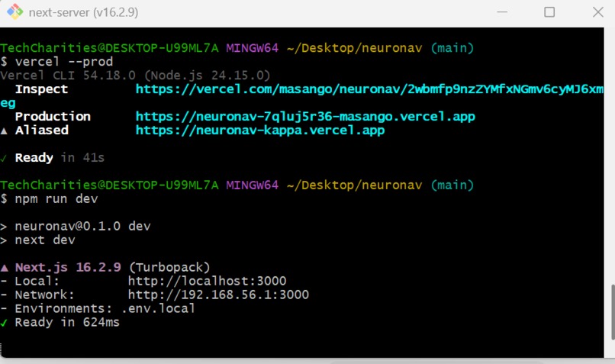Maximize the next-server terminal window
Screen dimensions: 615x364
tap(549, 12)
